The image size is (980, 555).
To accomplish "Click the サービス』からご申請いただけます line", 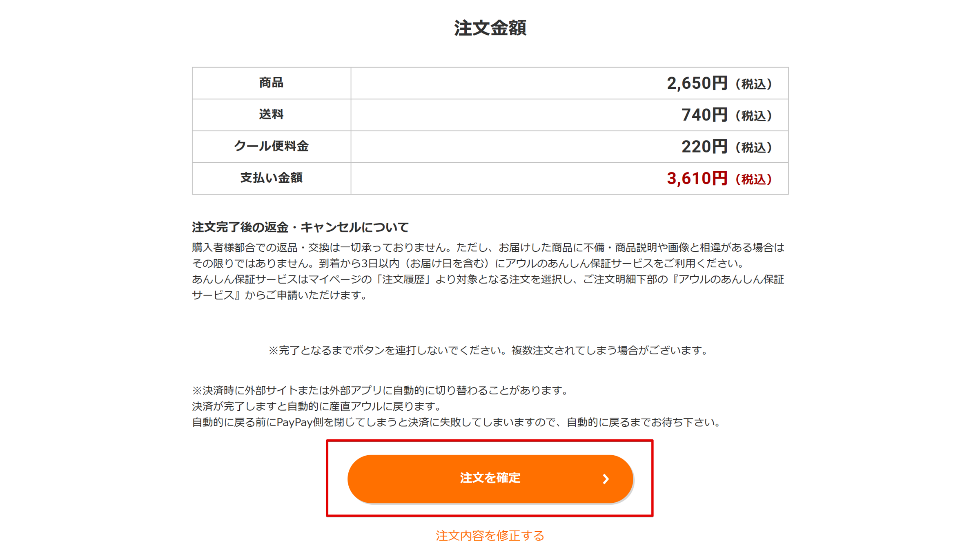I will (279, 295).
